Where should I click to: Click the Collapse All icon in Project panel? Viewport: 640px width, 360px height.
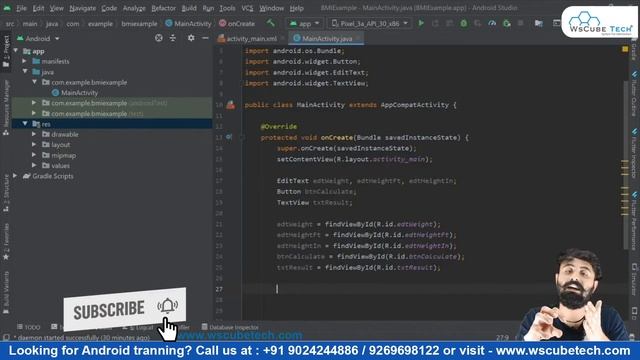pyautogui.click(x=173, y=38)
